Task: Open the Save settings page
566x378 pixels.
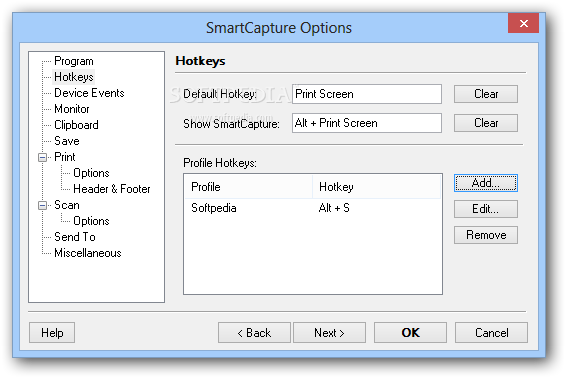Action: [67, 141]
